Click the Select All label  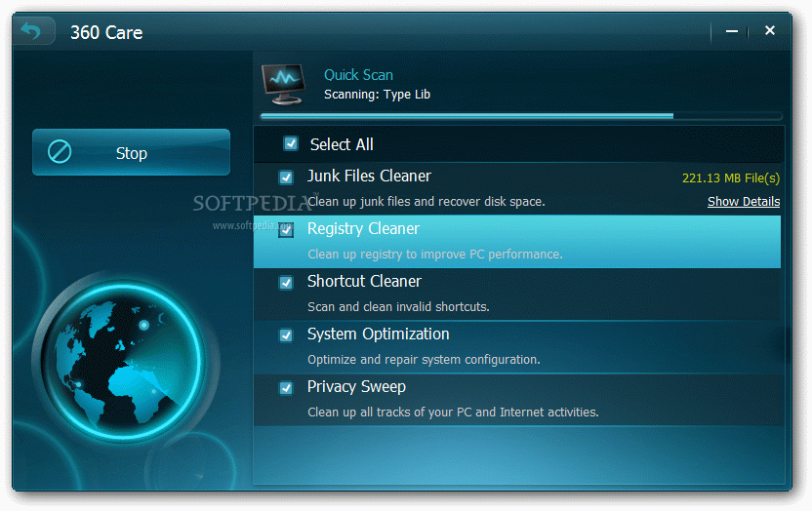(x=342, y=144)
